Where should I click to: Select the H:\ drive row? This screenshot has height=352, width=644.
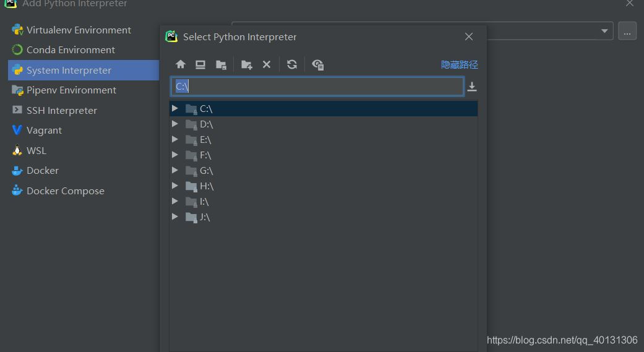324,186
